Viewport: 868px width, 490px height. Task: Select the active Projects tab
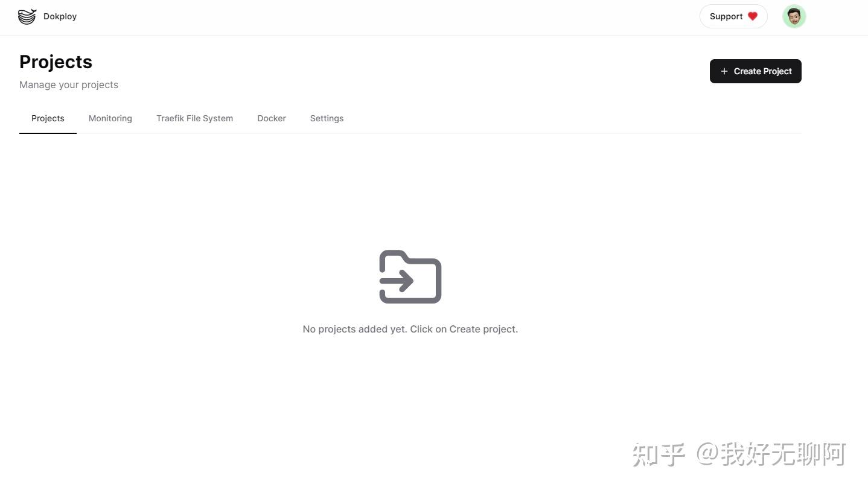point(48,118)
